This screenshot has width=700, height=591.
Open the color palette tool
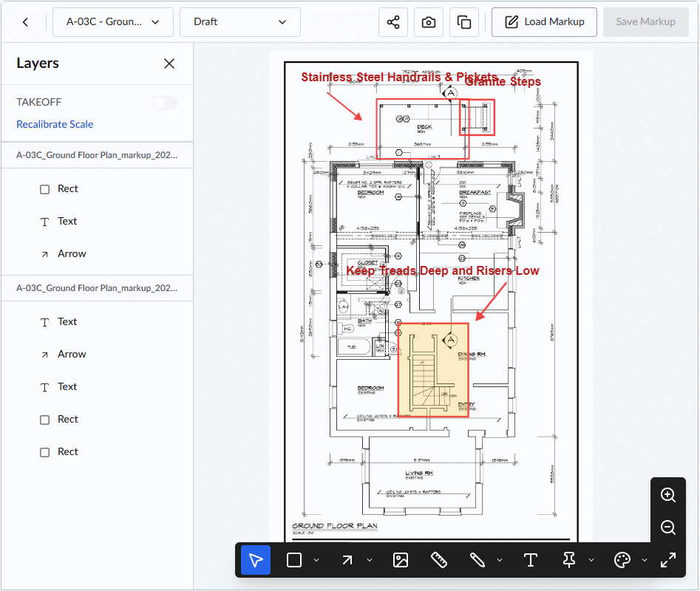point(622,560)
